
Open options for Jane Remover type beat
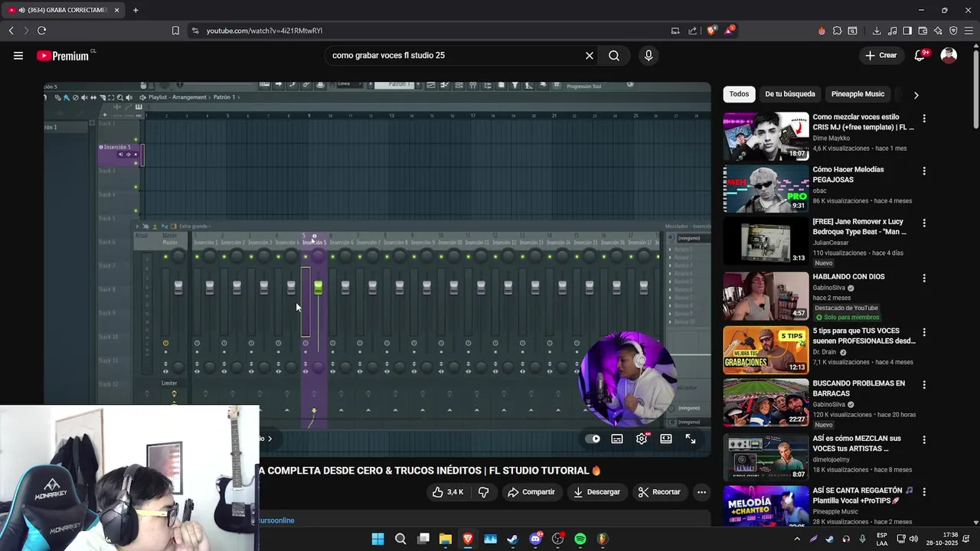pos(924,223)
